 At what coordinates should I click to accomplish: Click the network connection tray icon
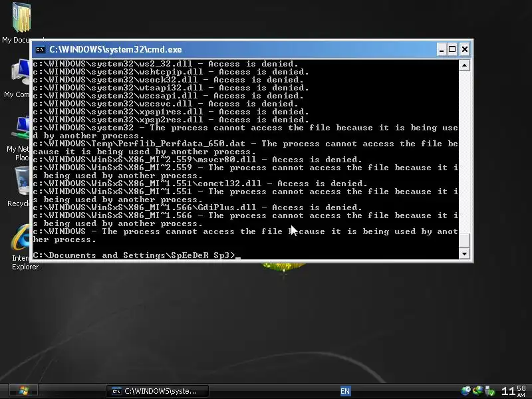coord(477,390)
